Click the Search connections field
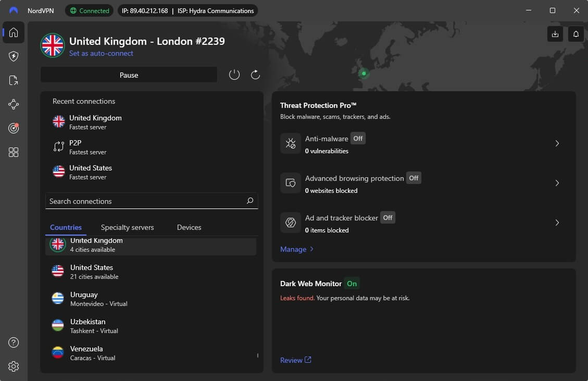 pos(151,201)
